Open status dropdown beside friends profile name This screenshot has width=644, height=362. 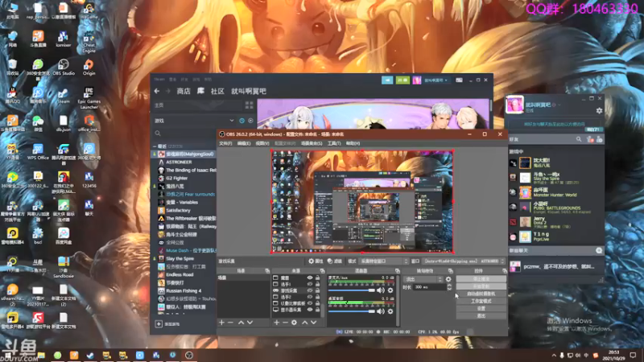coord(559,105)
